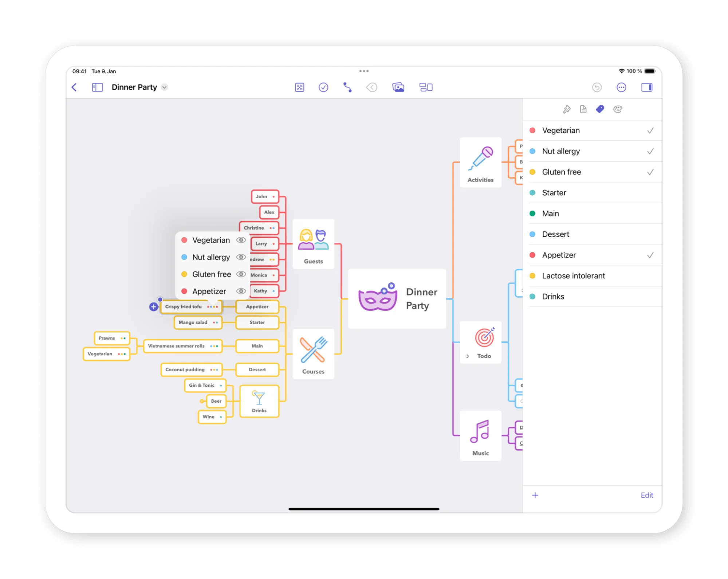
Task: Switch to the Style inspector tab
Action: [566, 109]
